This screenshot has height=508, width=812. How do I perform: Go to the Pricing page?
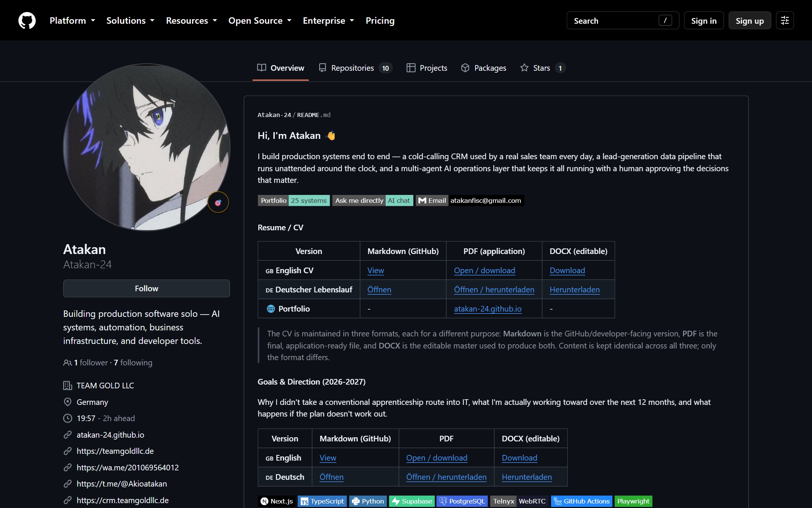380,21
